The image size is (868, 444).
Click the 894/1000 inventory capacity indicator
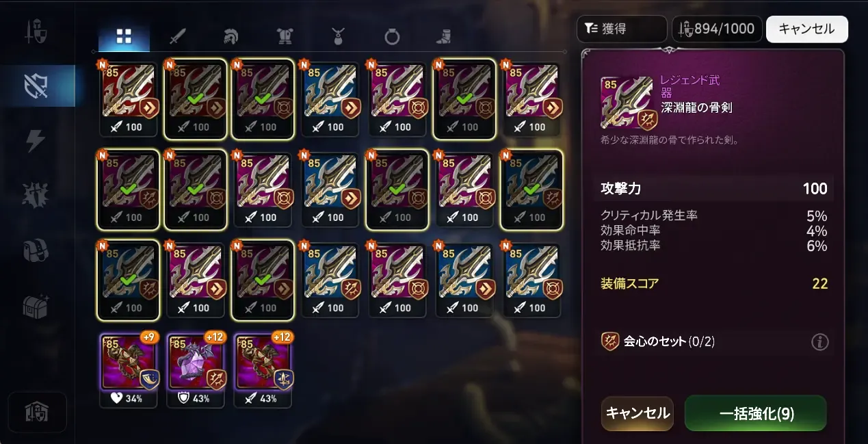click(x=717, y=29)
